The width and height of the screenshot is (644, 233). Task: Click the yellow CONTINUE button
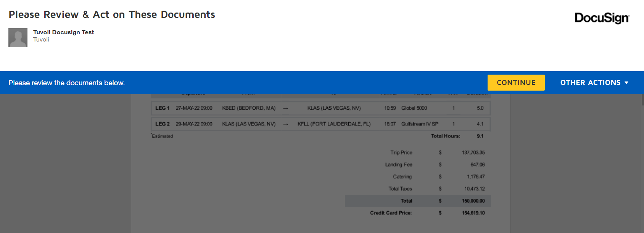[x=516, y=83]
